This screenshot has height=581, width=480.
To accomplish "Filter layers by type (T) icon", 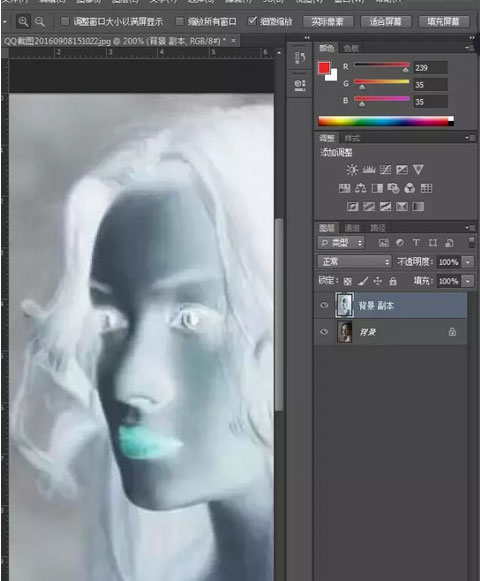I will tap(416, 242).
